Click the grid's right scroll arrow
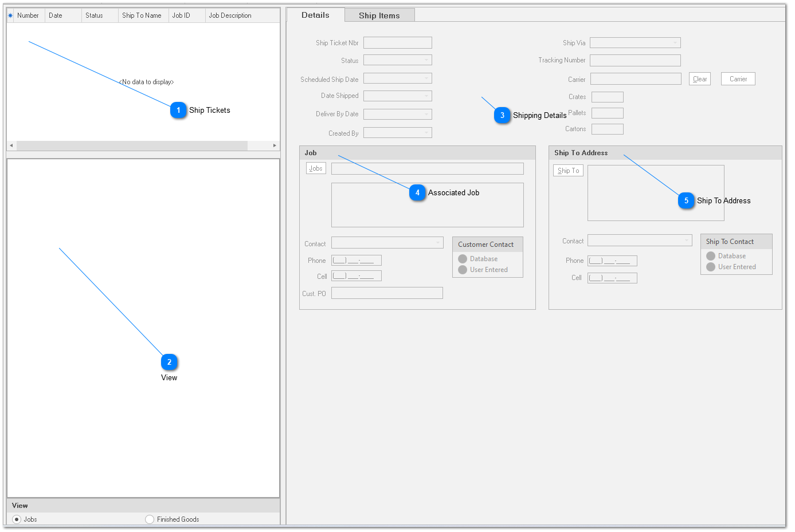Screen dimensions: 795x532 (275, 145)
